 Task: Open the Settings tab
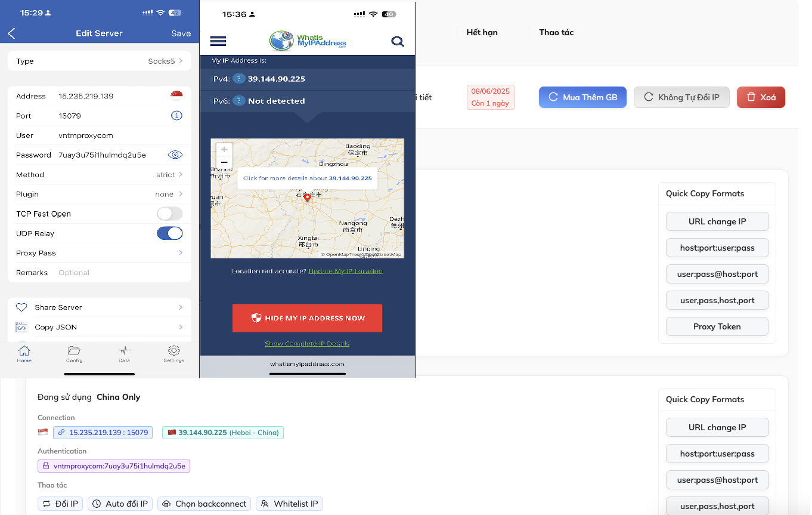pyautogui.click(x=173, y=353)
